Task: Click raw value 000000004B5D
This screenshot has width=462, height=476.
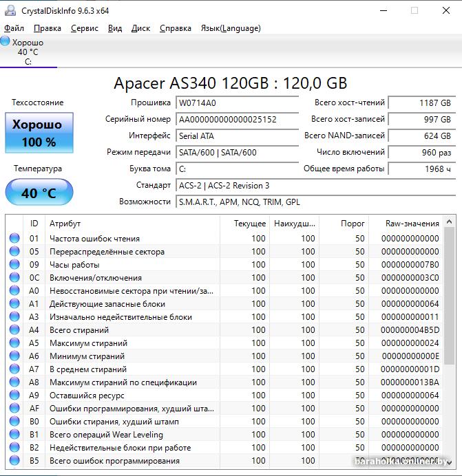Action: click(410, 330)
